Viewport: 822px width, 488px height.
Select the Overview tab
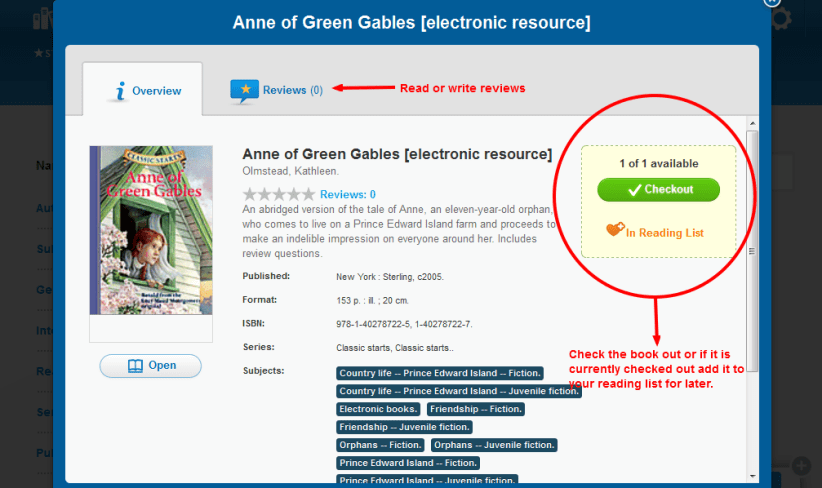point(143,91)
